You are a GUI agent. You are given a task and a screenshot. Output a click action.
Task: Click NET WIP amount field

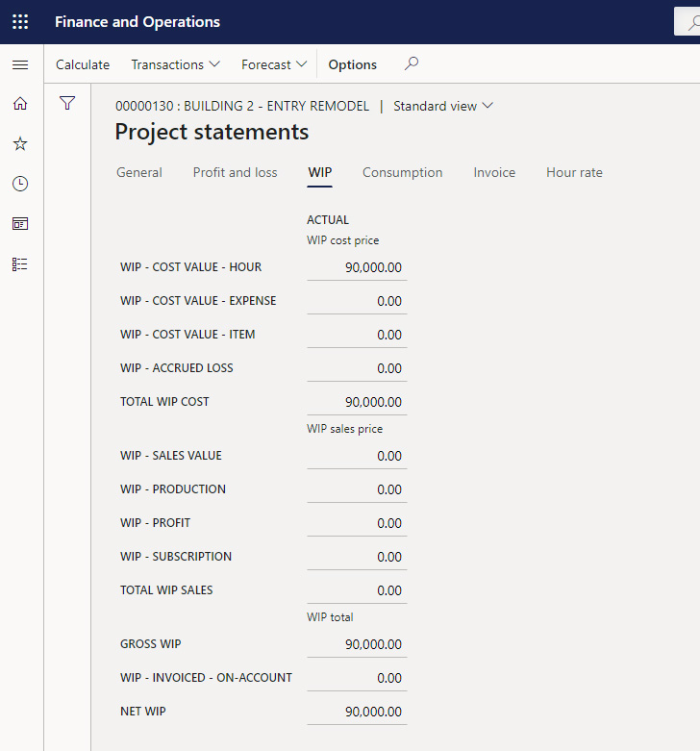[357, 712]
